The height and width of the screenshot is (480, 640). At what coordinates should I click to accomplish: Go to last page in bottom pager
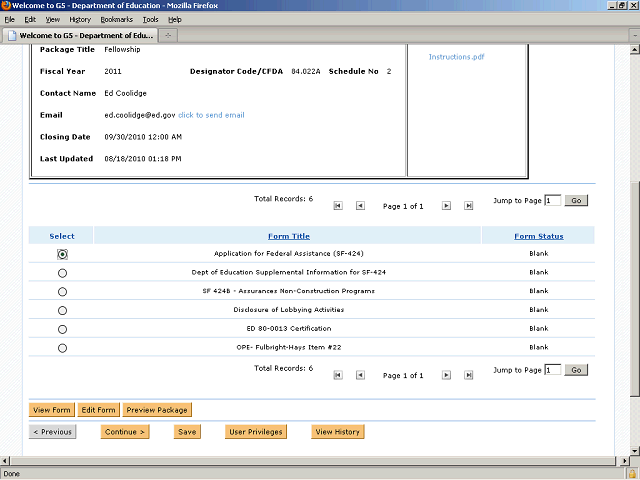click(x=469, y=375)
